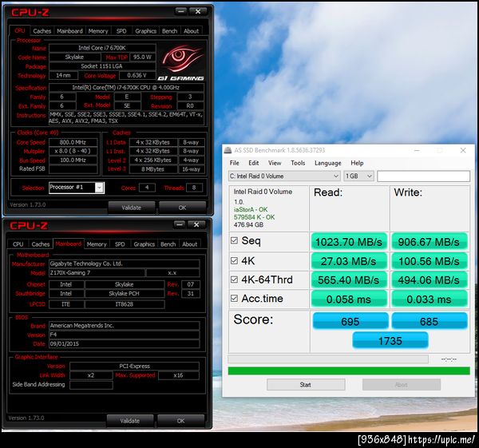
Task: Toggle the Acc.time test checkbox
Action: coord(234,298)
